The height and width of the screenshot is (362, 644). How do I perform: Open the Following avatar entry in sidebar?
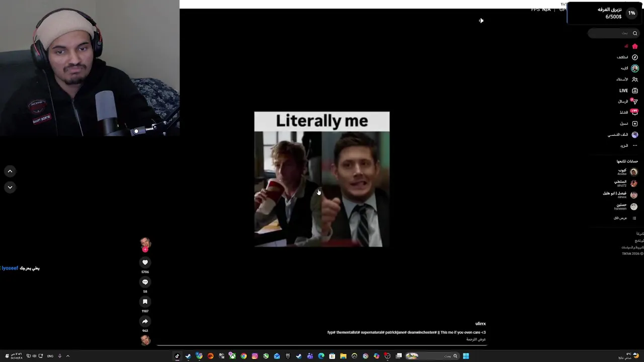(635, 68)
